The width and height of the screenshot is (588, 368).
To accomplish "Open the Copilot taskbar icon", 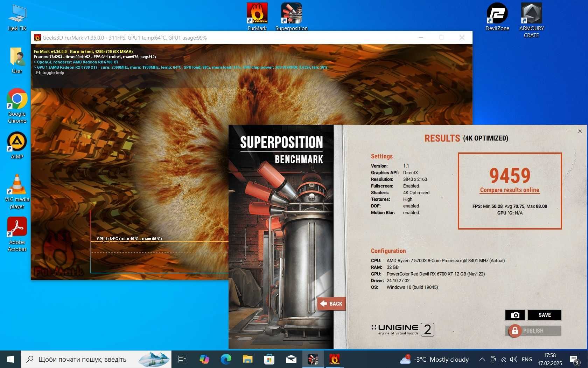I will tap(204, 359).
